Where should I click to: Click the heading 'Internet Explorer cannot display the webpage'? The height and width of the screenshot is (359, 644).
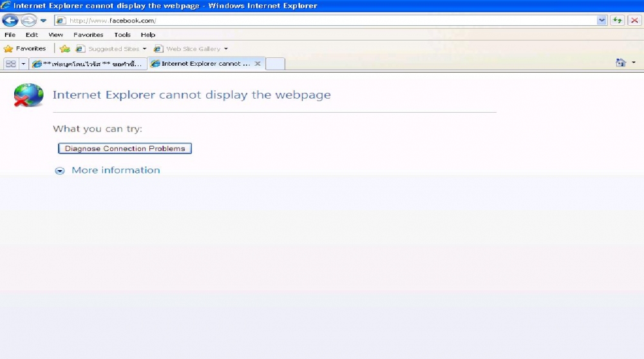(192, 95)
